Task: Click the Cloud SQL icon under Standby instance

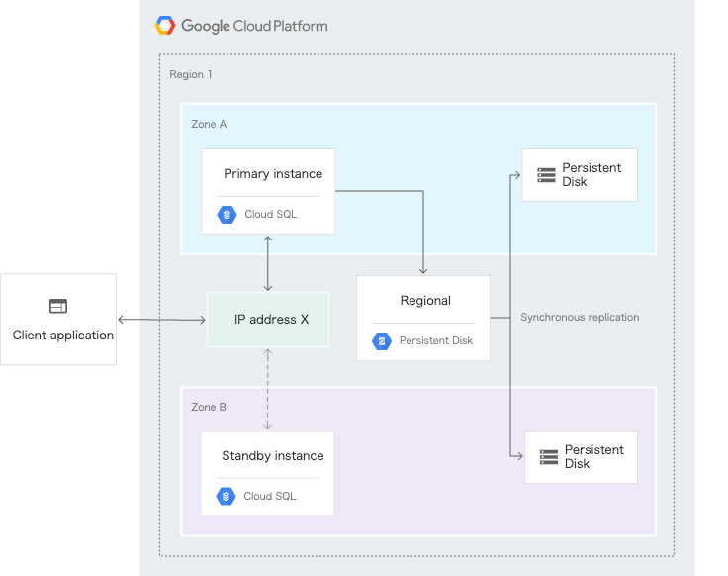Action: (226, 496)
